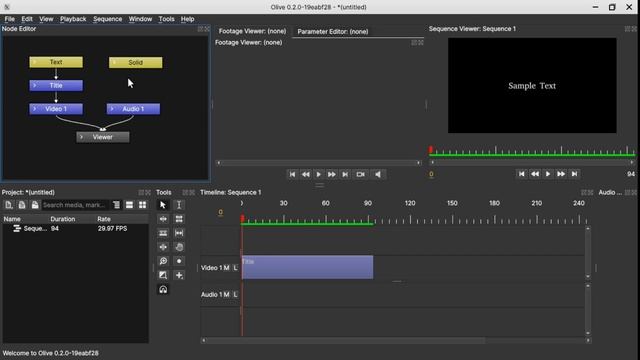Viewport: 640px width, 360px height.
Task: Click the Search media field
Action: (x=76, y=205)
